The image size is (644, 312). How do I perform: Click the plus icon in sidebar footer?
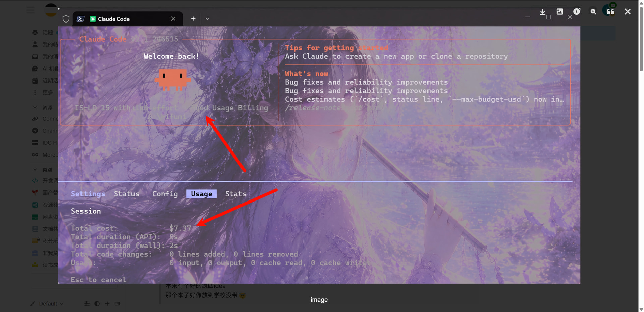(107, 304)
